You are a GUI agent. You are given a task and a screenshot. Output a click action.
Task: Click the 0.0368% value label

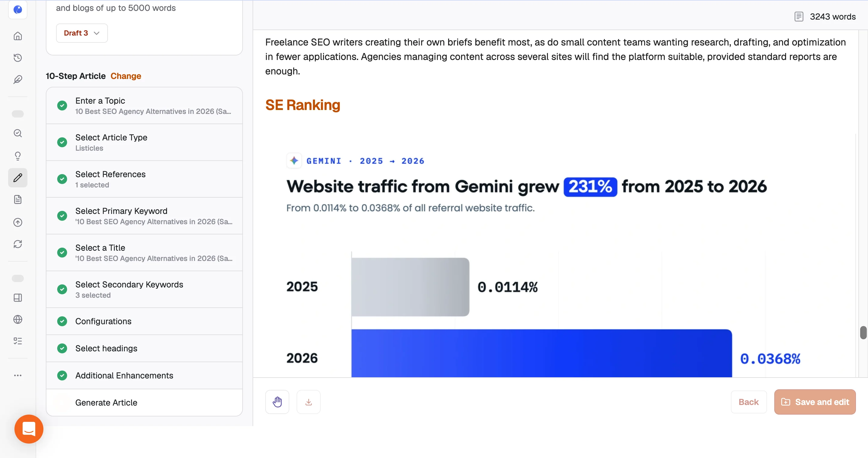tap(770, 359)
